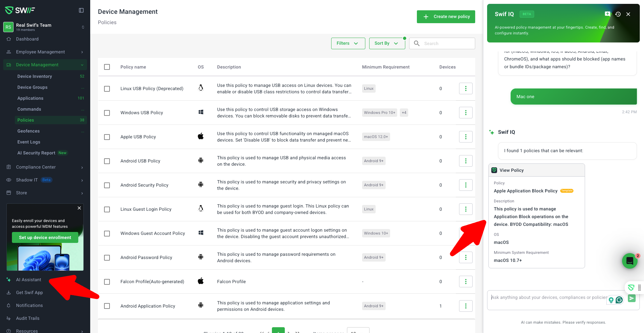Click the +4 requirements badge
Screen dimensions: 644x333
(404, 113)
